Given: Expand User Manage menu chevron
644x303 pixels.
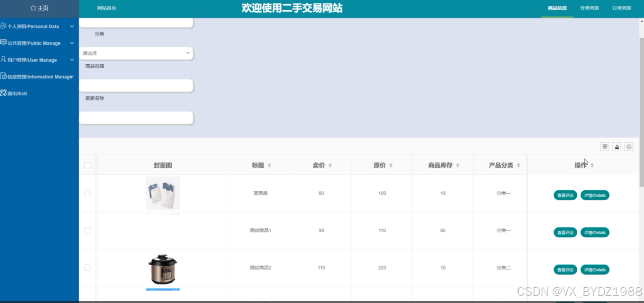Looking at the screenshot, I should pos(72,59).
